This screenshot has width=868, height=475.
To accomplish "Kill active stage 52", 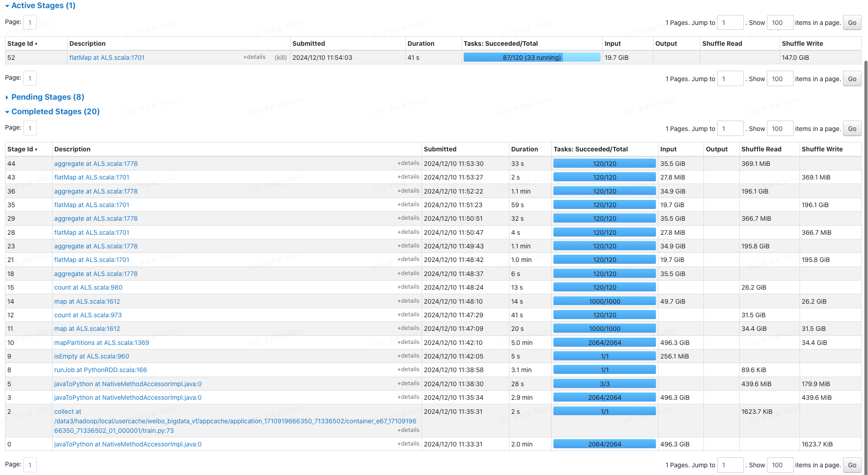I will (281, 58).
